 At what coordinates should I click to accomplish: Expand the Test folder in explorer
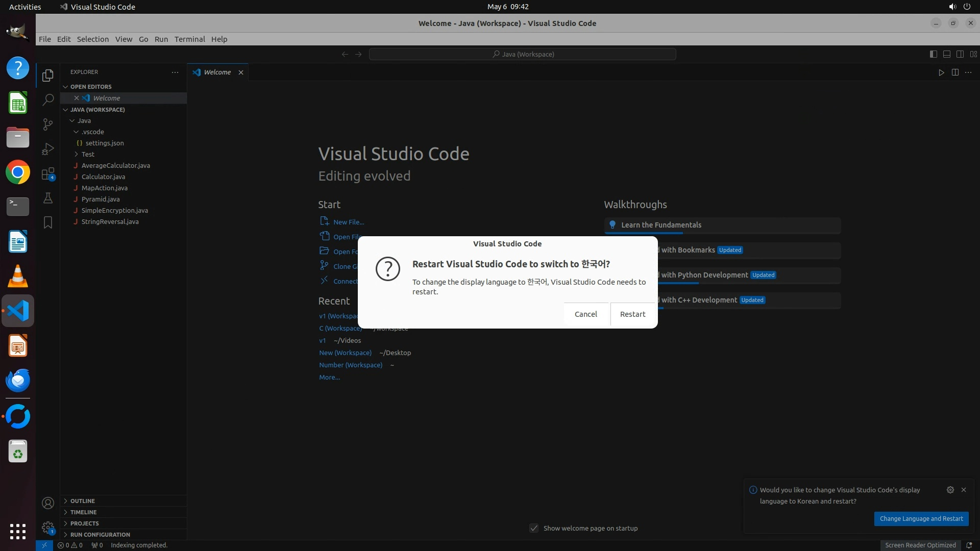88,154
